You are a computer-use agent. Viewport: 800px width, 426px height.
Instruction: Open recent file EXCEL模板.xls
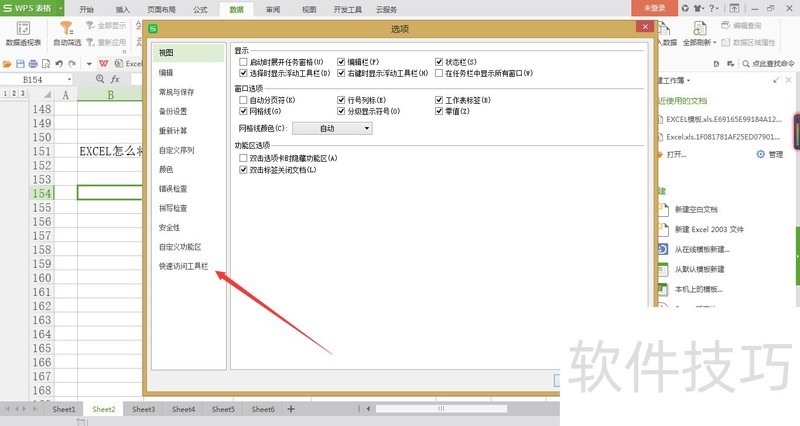click(x=724, y=119)
